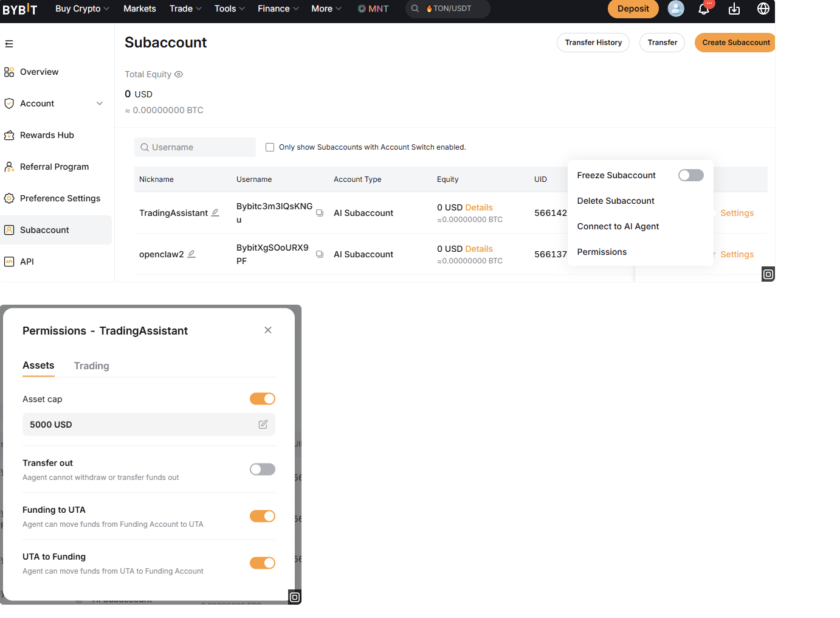Screen dimensions: 840x618
Task: Collapse the sidebar with hamburger icon
Action: click(x=9, y=44)
